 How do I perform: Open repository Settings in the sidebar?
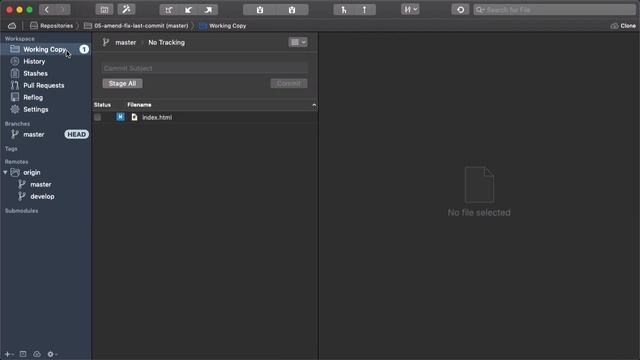pyautogui.click(x=36, y=109)
